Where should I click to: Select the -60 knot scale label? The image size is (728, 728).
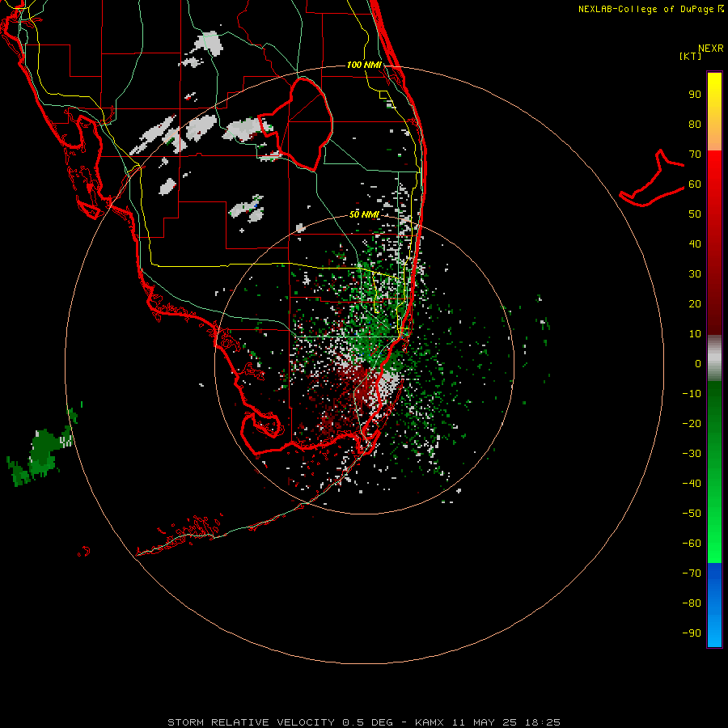pos(692,544)
